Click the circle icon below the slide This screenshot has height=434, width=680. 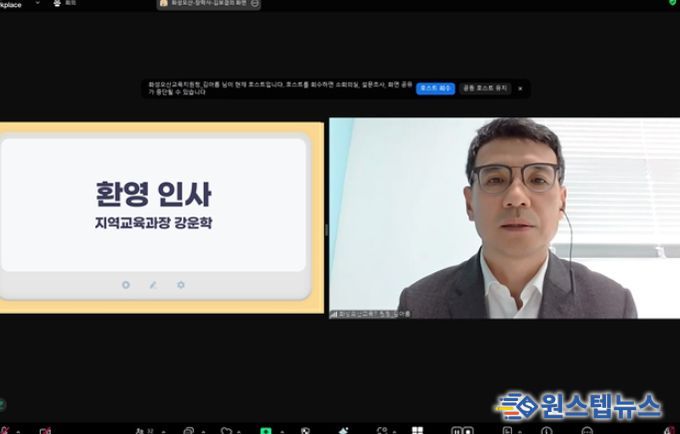point(126,285)
